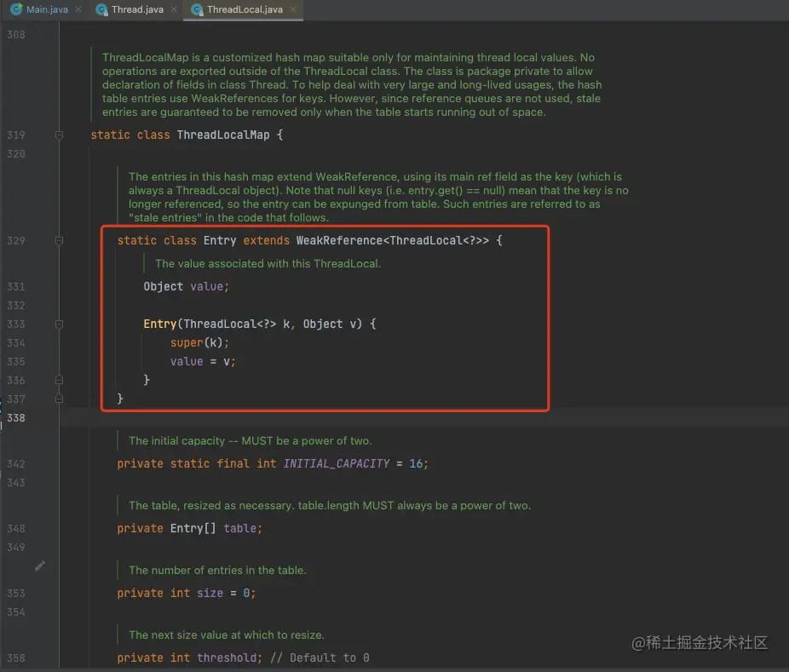The height and width of the screenshot is (672, 789).
Task: Click the 'size' field name
Action: [x=210, y=594]
